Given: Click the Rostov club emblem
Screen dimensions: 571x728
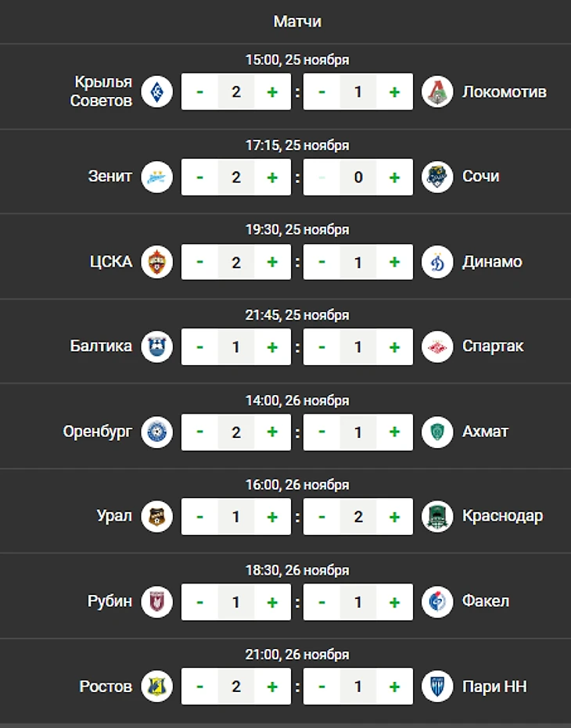Looking at the screenshot, I should point(156,687).
